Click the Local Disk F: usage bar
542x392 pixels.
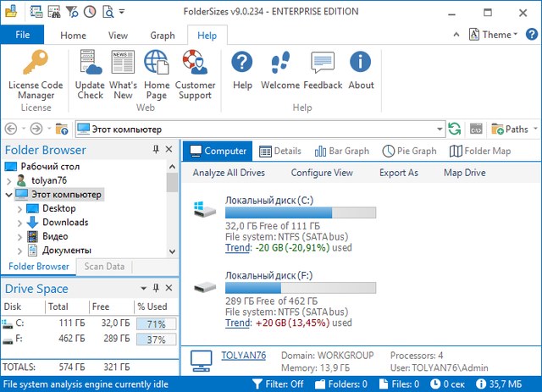(301, 288)
